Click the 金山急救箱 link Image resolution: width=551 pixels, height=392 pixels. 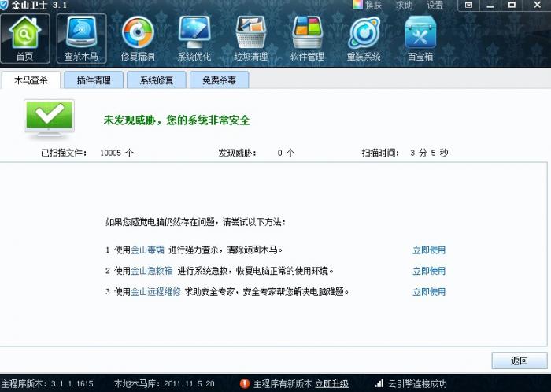coord(152,271)
